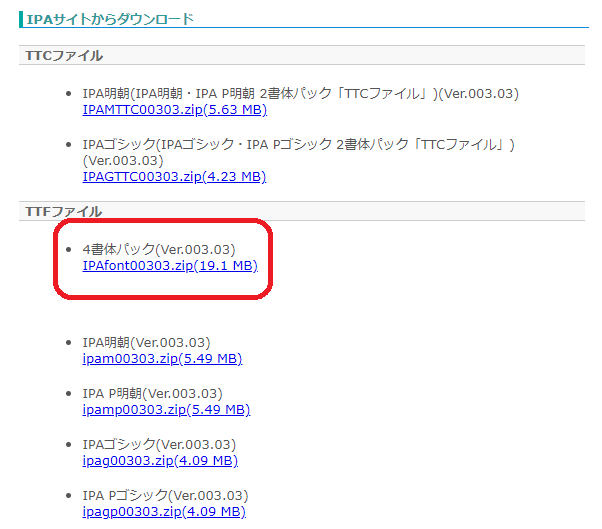
Task: Select the IPAゴシック 2書体パック TTC description text
Action: pos(299,152)
